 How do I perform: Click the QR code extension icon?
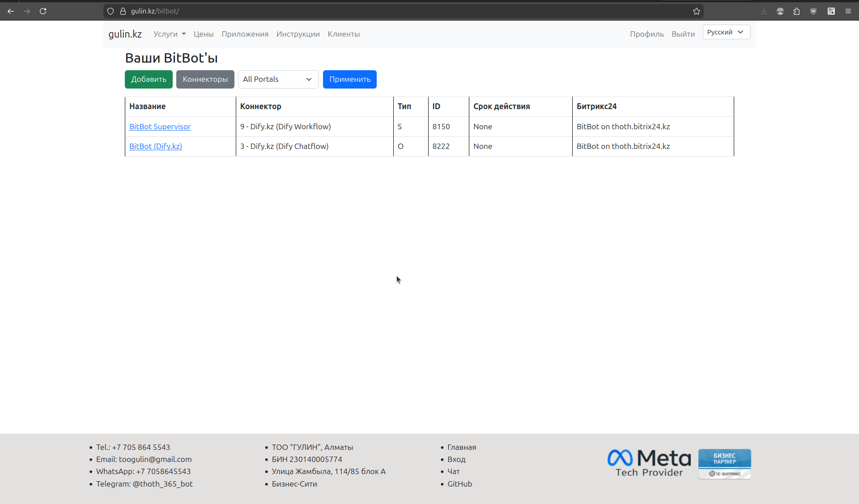pos(831,11)
